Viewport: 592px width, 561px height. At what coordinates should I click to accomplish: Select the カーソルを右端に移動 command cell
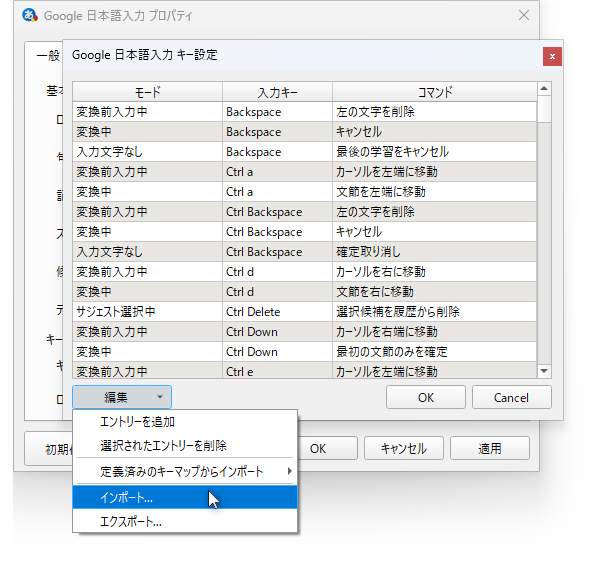pyautogui.click(x=435, y=332)
